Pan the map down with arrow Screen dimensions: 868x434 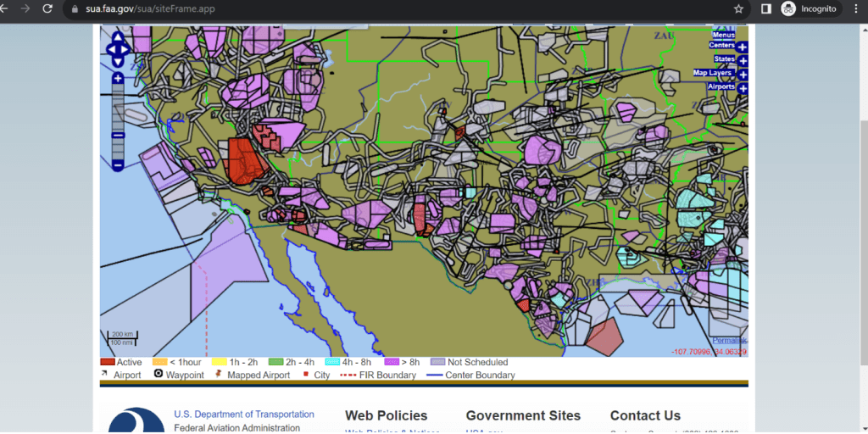pyautogui.click(x=118, y=62)
